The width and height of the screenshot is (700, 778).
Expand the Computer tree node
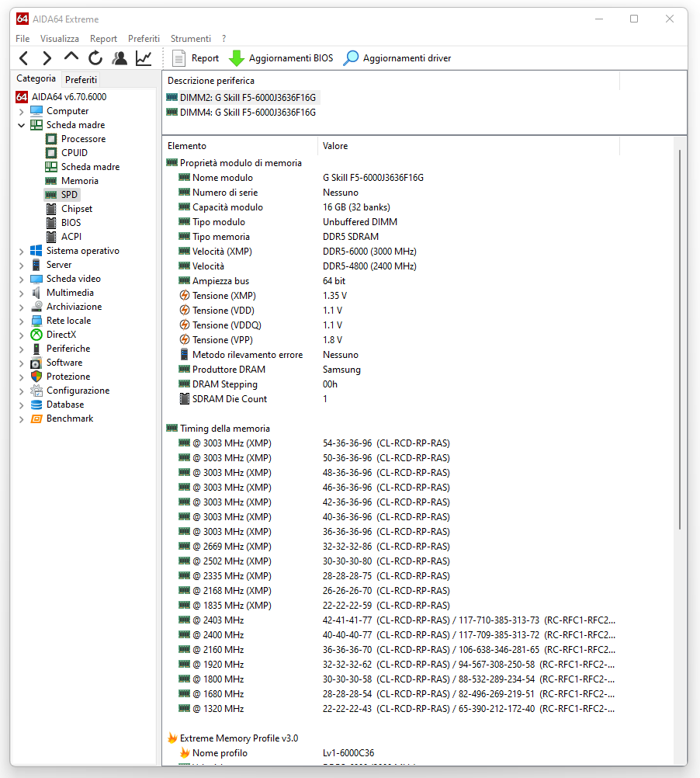tap(21, 112)
